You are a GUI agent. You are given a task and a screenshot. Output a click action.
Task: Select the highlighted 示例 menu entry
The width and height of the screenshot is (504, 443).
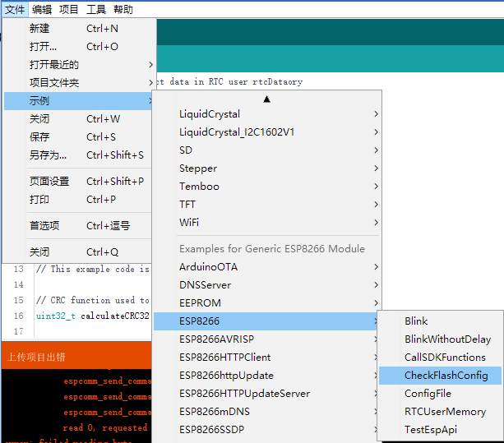78,101
